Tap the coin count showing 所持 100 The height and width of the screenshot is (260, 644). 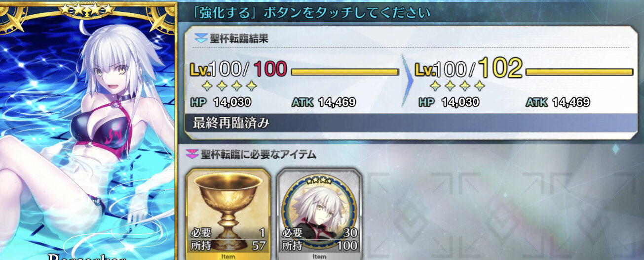[x=320, y=245]
